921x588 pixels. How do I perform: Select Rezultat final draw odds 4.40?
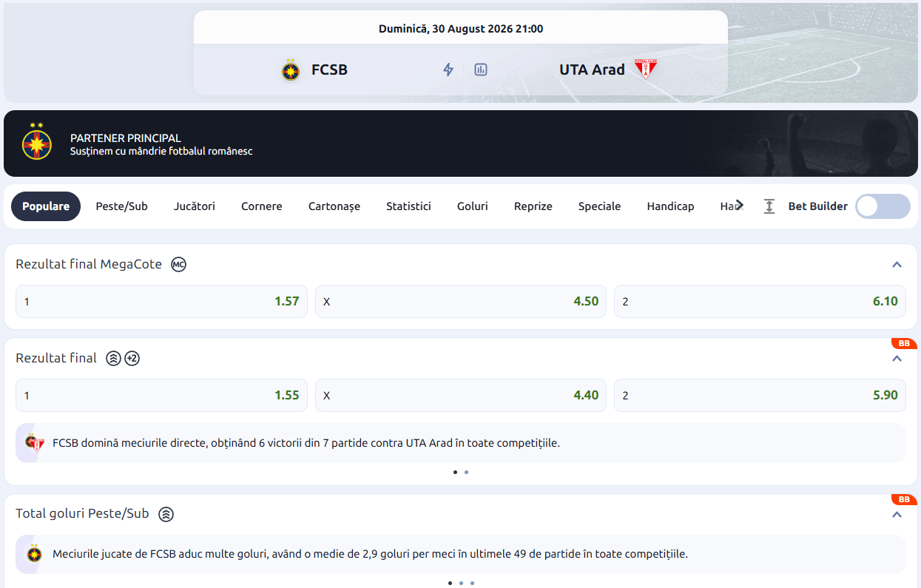click(x=461, y=395)
